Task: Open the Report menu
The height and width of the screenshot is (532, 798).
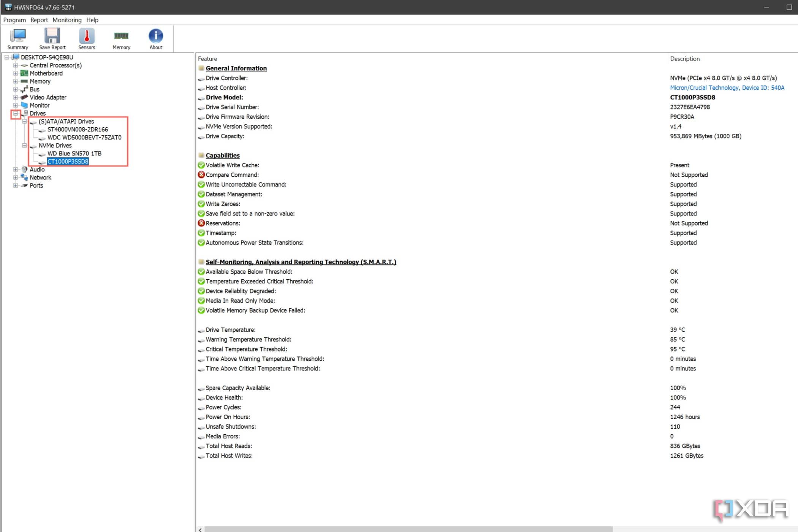Action: 39,20
